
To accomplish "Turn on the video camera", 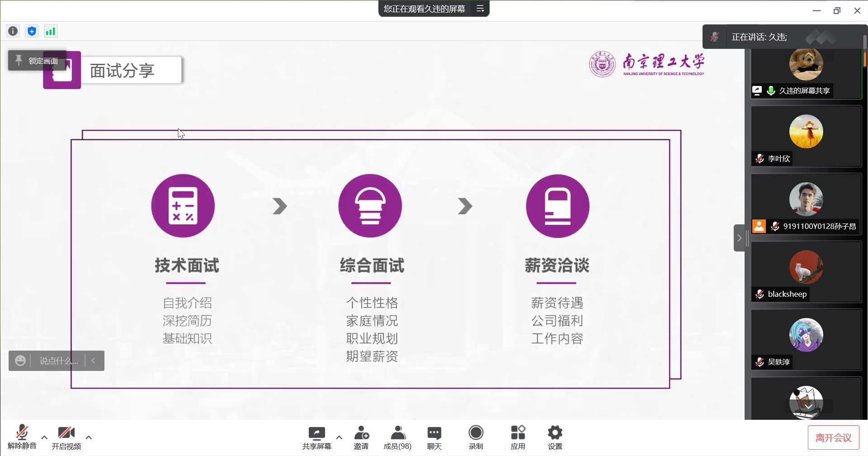I will (66, 437).
